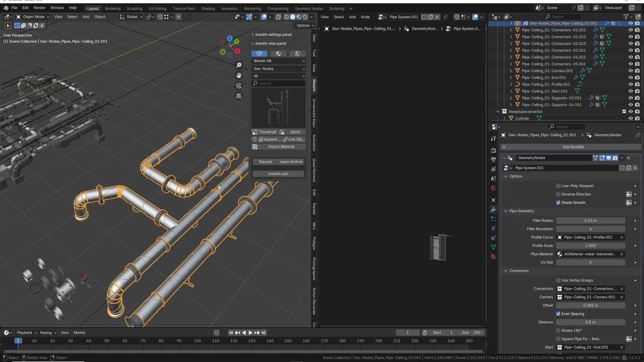
Task: Enable the Rotate 180° checkbox
Action: (x=558, y=330)
